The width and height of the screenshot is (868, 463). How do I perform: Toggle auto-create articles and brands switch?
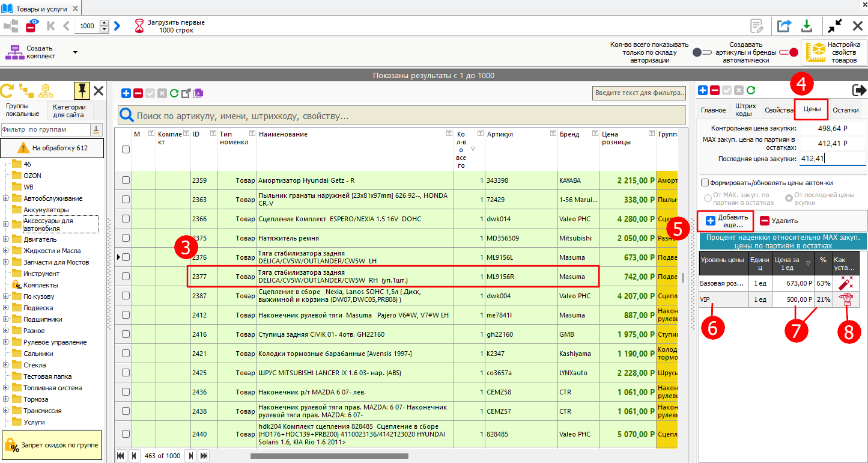[789, 52]
